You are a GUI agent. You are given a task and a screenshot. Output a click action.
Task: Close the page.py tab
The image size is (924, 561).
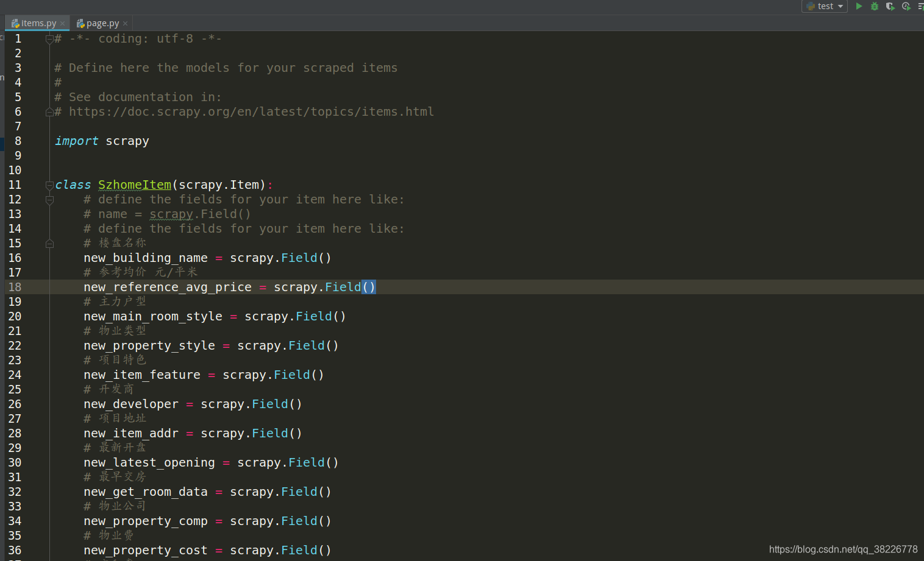point(126,24)
